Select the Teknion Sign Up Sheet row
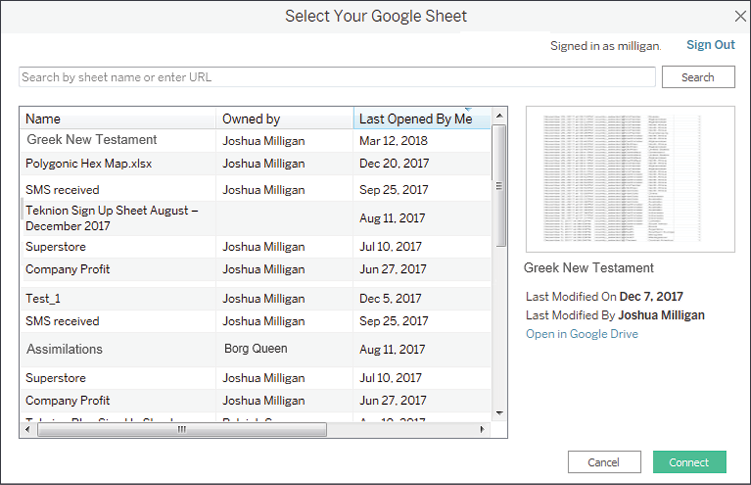This screenshot has width=751, height=485. [256, 218]
